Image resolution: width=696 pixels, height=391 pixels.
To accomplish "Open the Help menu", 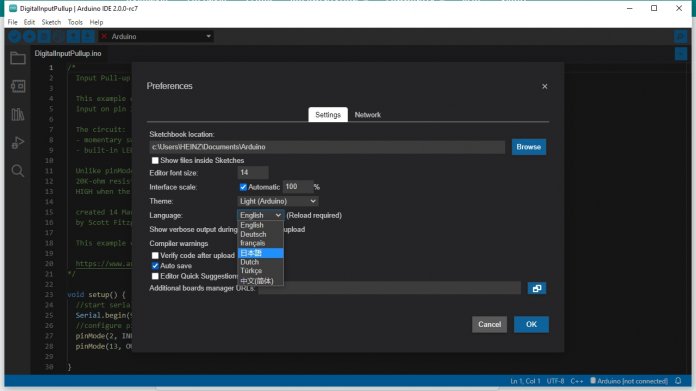I will click(x=96, y=22).
